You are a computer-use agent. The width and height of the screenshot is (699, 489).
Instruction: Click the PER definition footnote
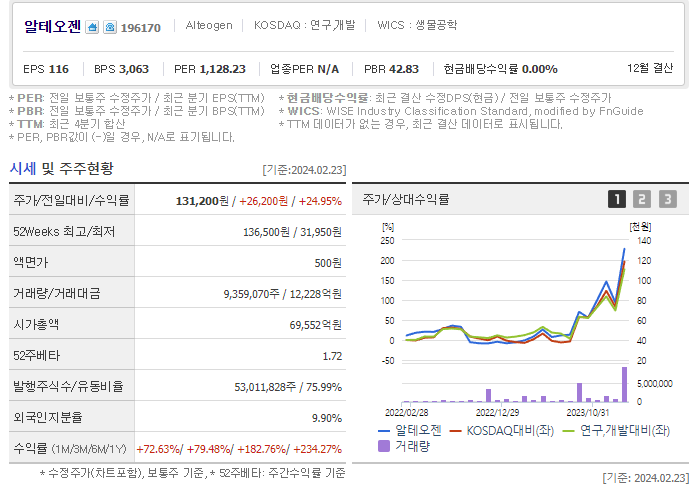coord(136,98)
